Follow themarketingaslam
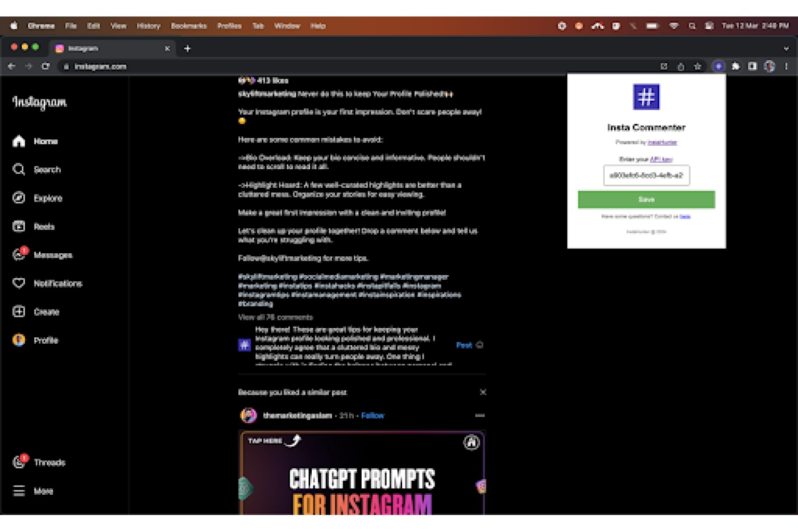 pyautogui.click(x=372, y=415)
